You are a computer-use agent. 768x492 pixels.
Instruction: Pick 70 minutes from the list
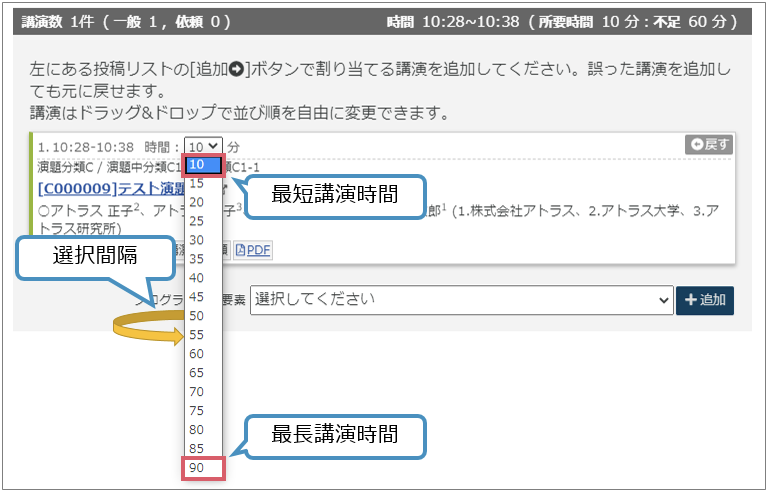(203, 392)
